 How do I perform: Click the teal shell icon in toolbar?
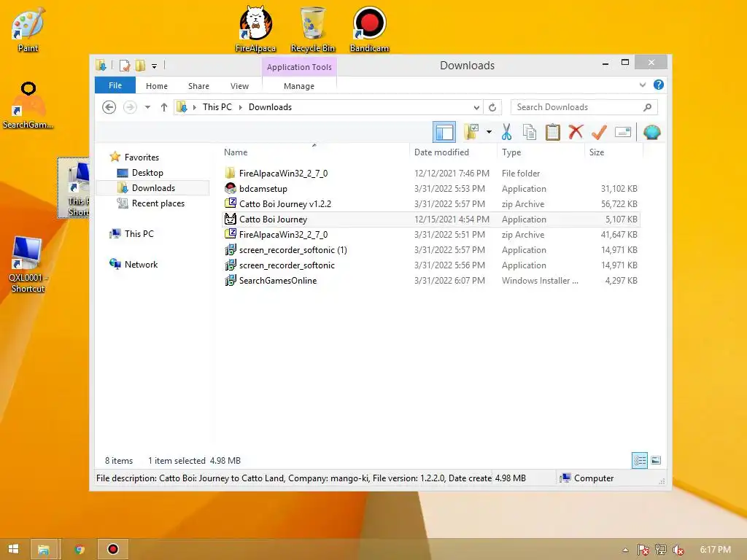click(x=651, y=132)
